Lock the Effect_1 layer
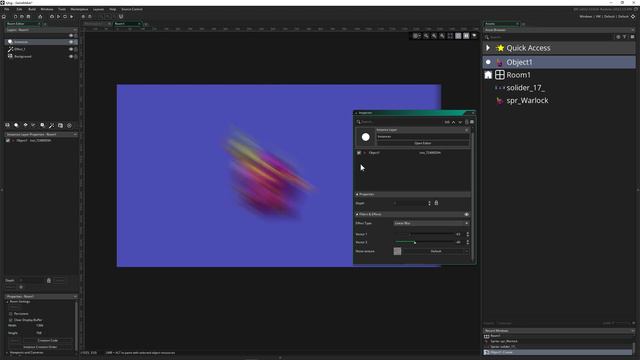The image size is (640, 360). (x=76, y=49)
